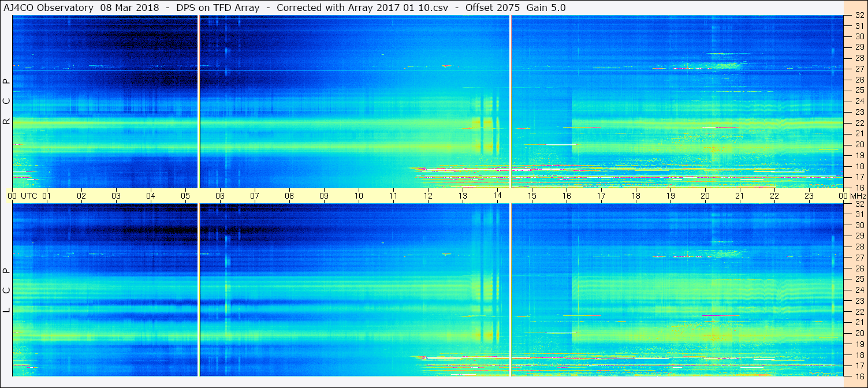Click the R C P vertical panel label

(6, 102)
